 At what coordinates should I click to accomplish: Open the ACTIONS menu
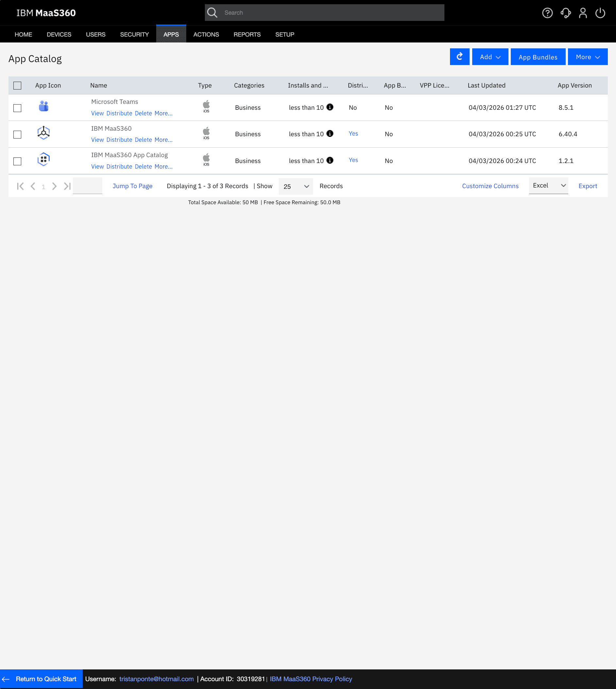pos(206,35)
